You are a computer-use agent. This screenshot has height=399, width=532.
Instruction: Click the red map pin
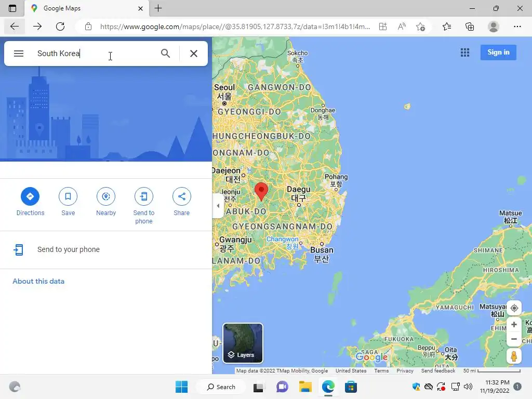[x=261, y=191]
